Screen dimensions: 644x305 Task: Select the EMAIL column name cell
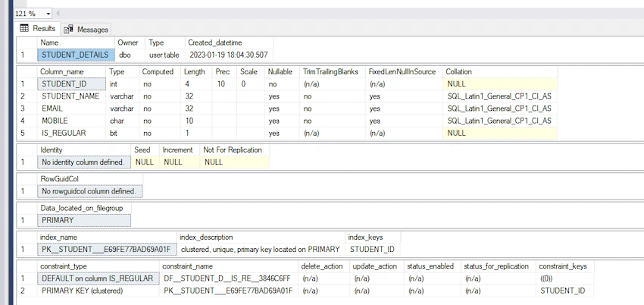point(71,108)
